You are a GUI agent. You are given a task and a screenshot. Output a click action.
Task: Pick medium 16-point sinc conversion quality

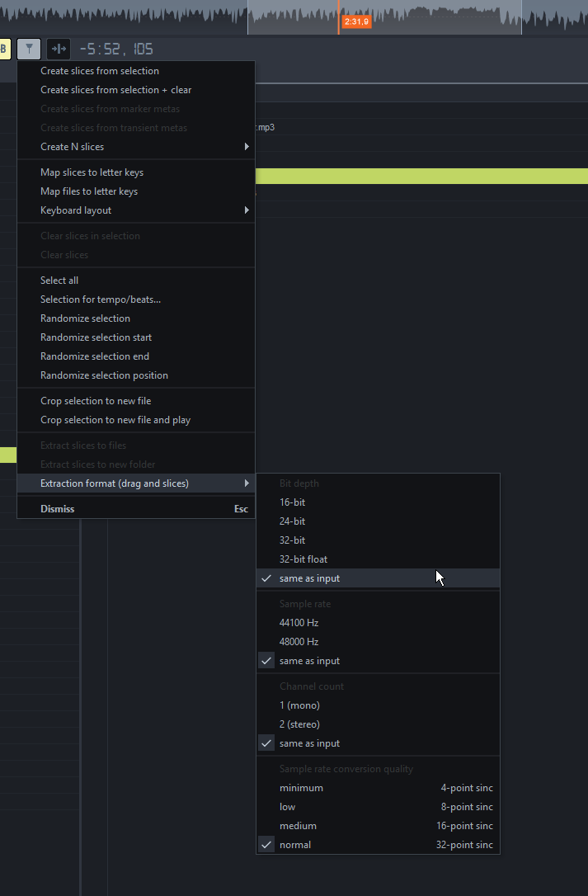pyautogui.click(x=298, y=826)
